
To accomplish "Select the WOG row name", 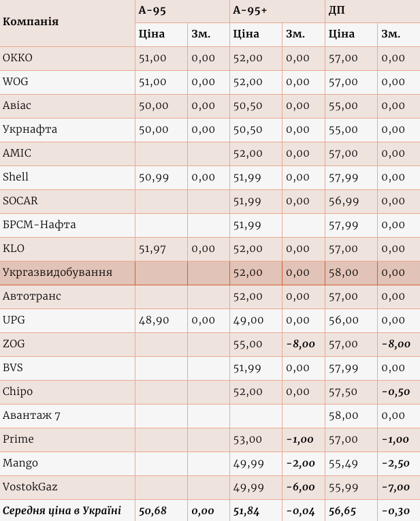I will (x=67, y=82).
